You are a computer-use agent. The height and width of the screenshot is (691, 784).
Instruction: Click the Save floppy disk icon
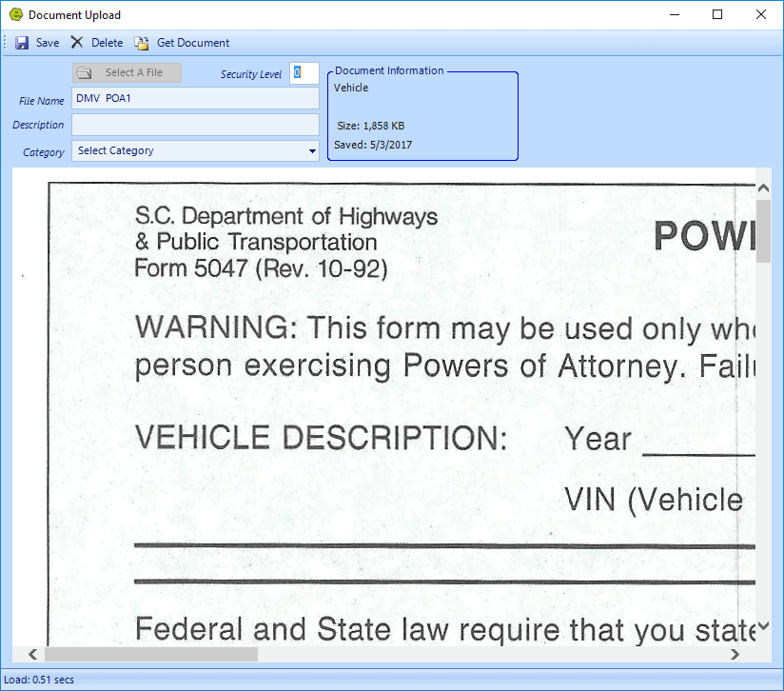pyautogui.click(x=22, y=43)
